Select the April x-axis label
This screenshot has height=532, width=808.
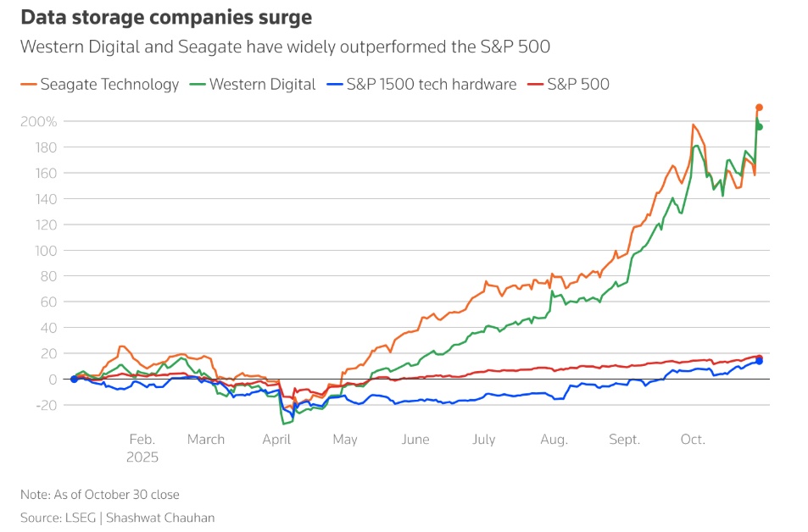[276, 440]
